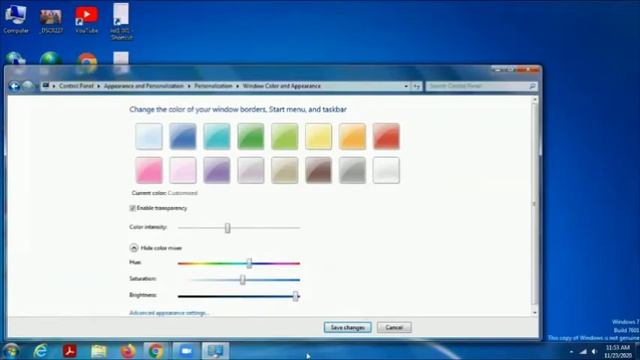Image resolution: width=640 pixels, height=360 pixels.
Task: Go to Control Panel breadcrumb
Action: [76, 86]
